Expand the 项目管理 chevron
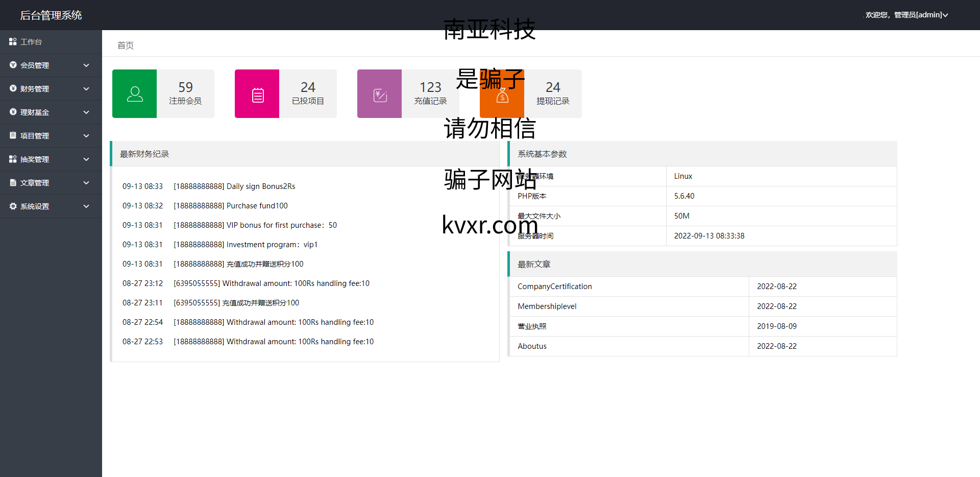980x477 pixels. (x=86, y=136)
